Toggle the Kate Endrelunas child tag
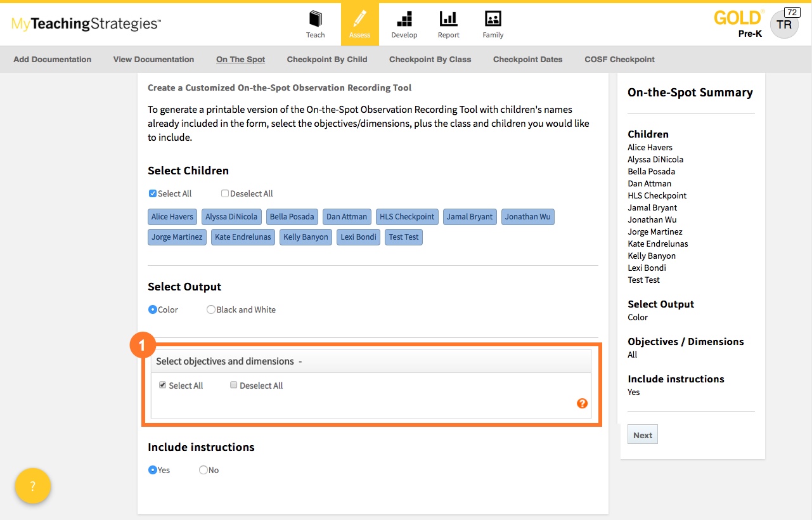The width and height of the screenshot is (812, 520). tap(243, 237)
